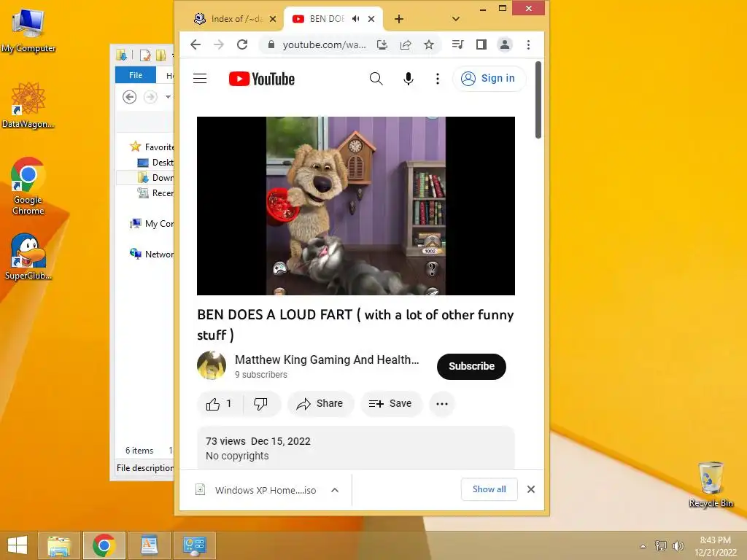The height and width of the screenshot is (560, 747).
Task: Click Sign in on YouTube
Action: pos(488,79)
